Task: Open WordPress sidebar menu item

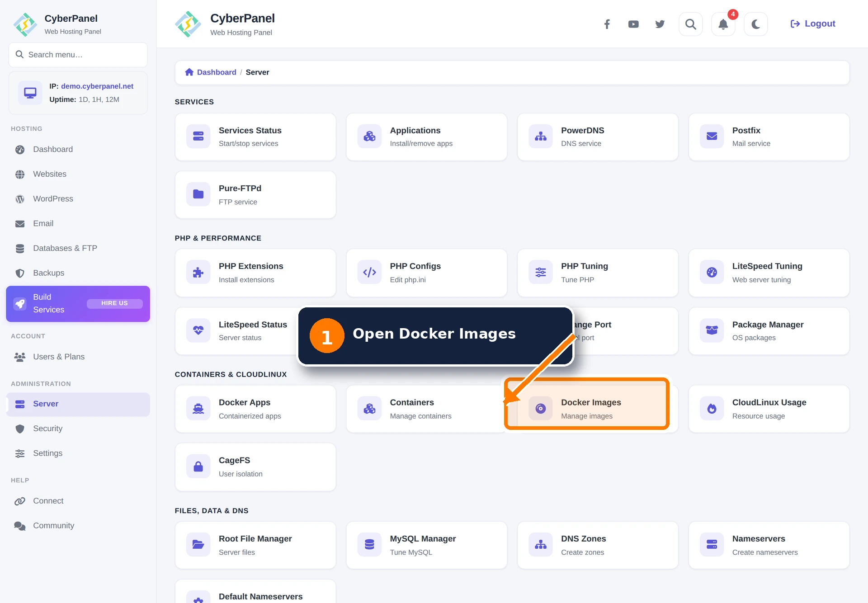Action: coord(78,199)
